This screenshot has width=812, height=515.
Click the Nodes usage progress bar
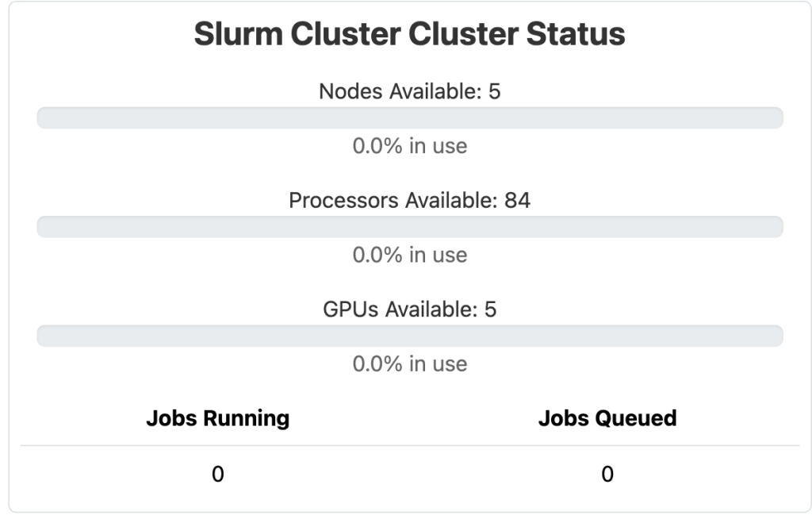point(410,118)
